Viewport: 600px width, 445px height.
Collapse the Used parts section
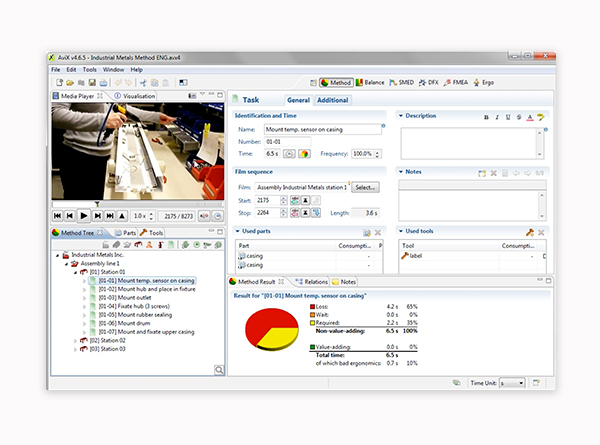(x=237, y=232)
